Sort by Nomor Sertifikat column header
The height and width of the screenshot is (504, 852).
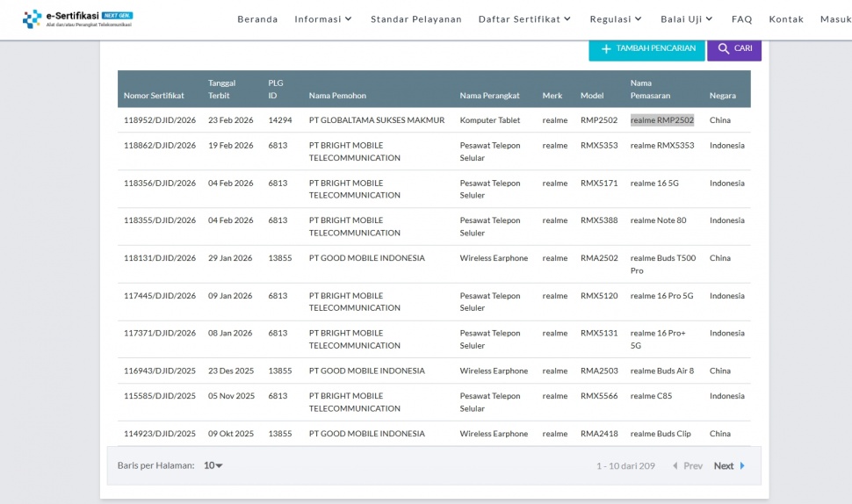coord(154,96)
